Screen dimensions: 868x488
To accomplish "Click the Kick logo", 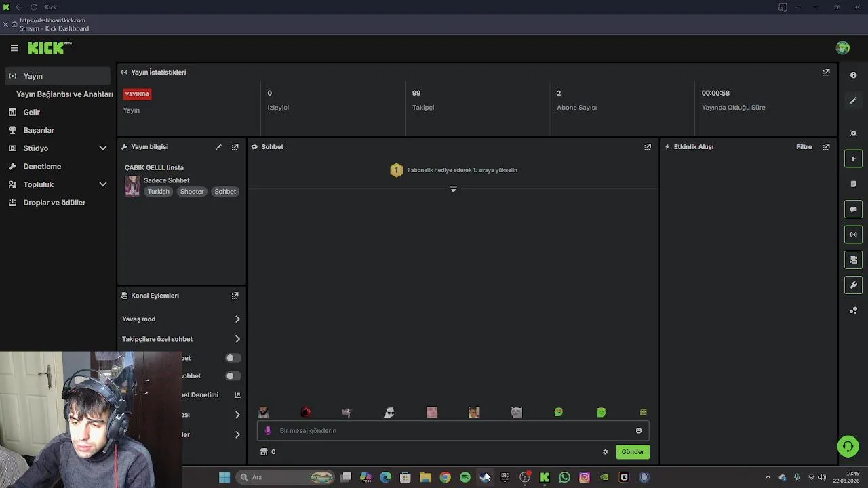I will [x=49, y=47].
